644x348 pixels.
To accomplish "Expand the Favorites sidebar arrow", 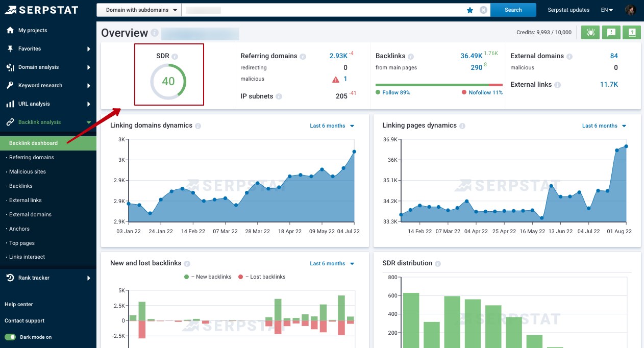I will pyautogui.click(x=89, y=49).
